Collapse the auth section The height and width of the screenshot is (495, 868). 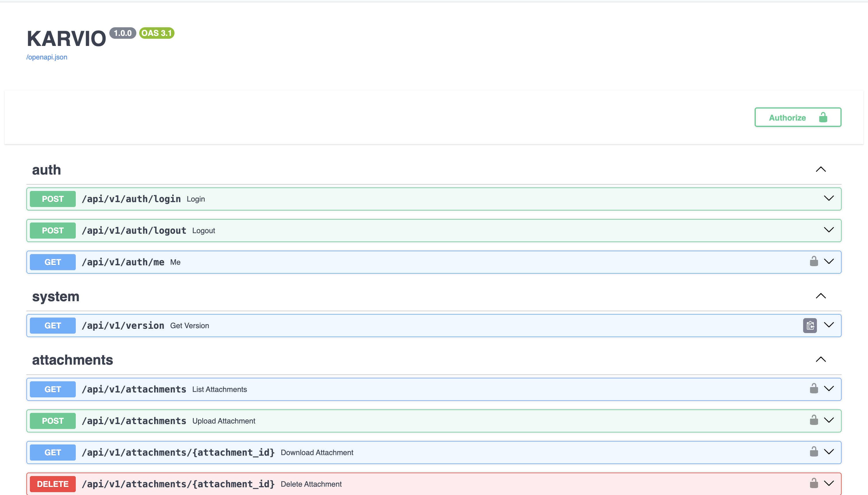click(x=821, y=169)
